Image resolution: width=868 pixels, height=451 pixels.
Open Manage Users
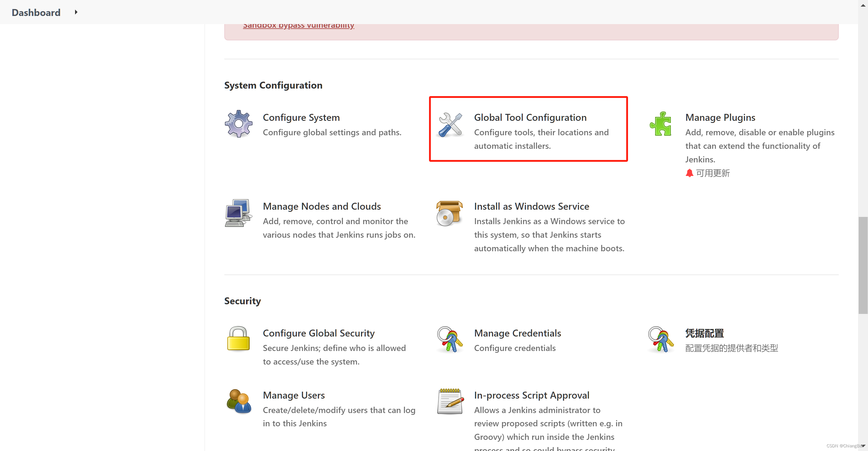click(294, 395)
